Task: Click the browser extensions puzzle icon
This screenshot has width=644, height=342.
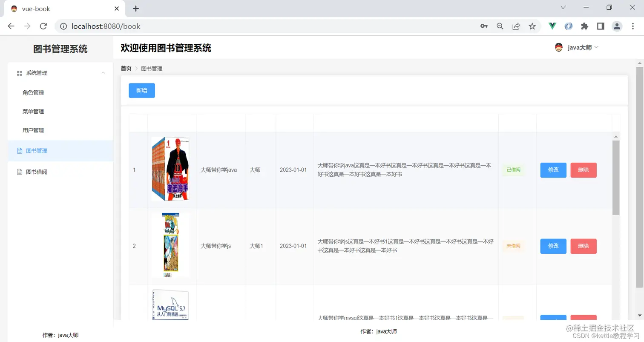Action: coord(584,26)
